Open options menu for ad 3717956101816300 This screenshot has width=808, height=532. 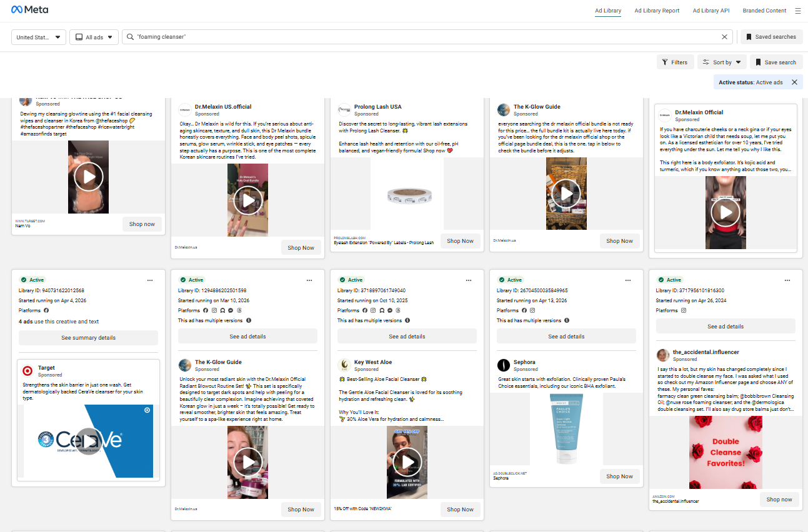[787, 280]
